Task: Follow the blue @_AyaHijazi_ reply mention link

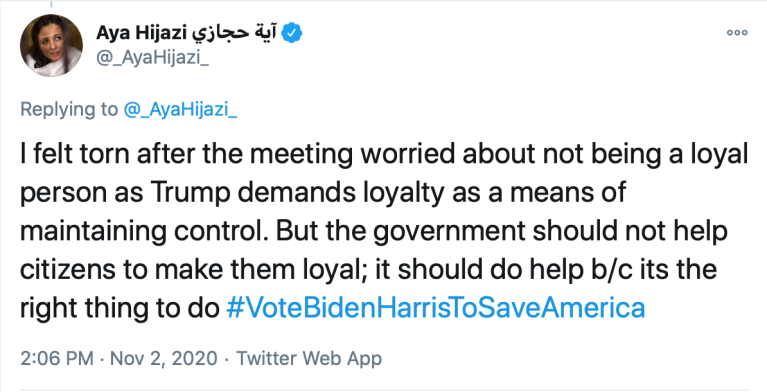Action: point(180,109)
